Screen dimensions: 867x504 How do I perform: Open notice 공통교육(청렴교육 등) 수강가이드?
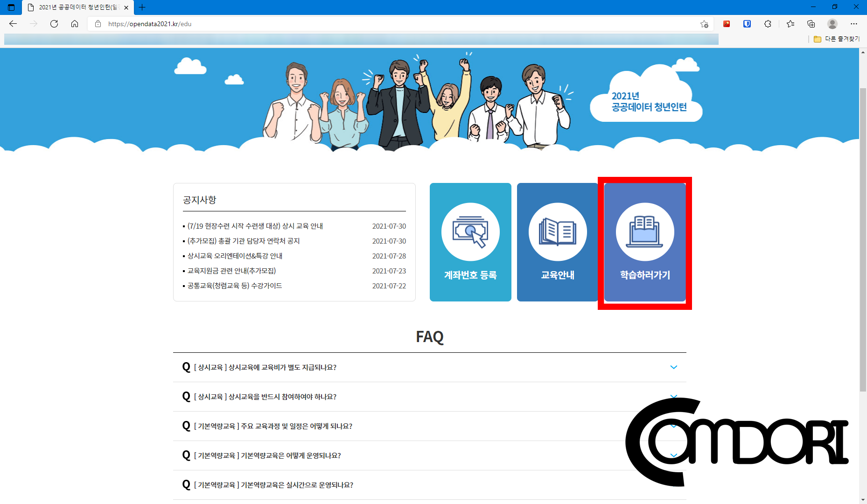click(x=235, y=286)
